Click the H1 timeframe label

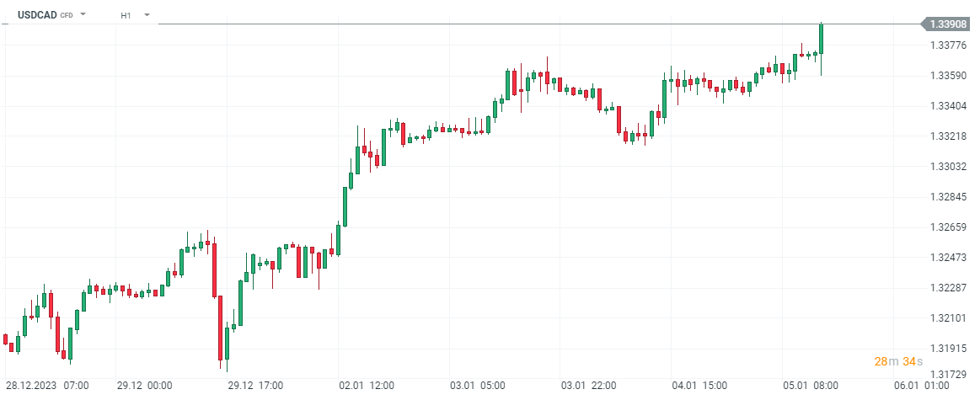pyautogui.click(x=126, y=15)
